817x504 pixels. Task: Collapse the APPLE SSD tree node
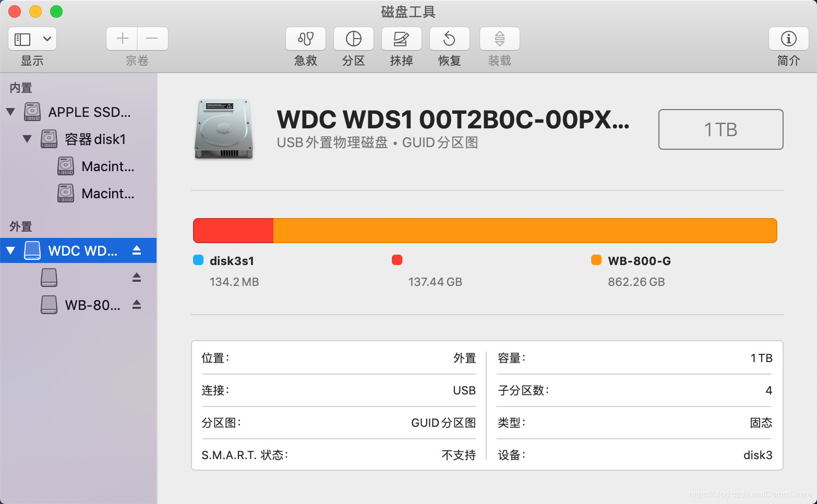[x=10, y=112]
